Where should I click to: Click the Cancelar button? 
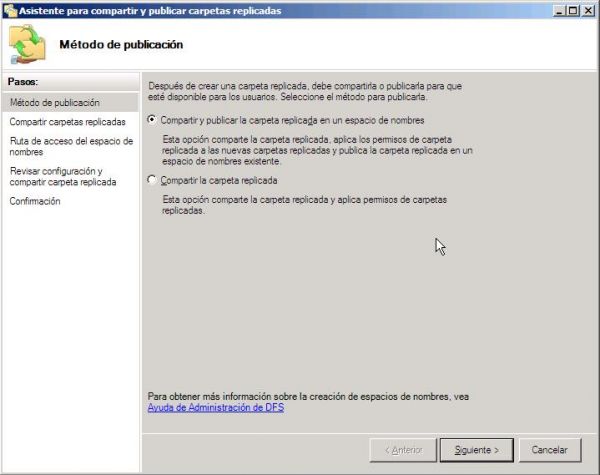tap(549, 450)
